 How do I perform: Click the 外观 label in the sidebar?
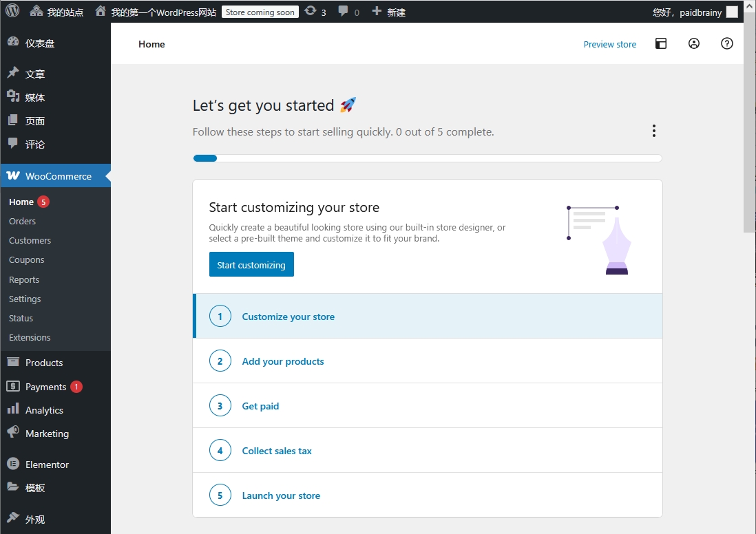point(34,519)
